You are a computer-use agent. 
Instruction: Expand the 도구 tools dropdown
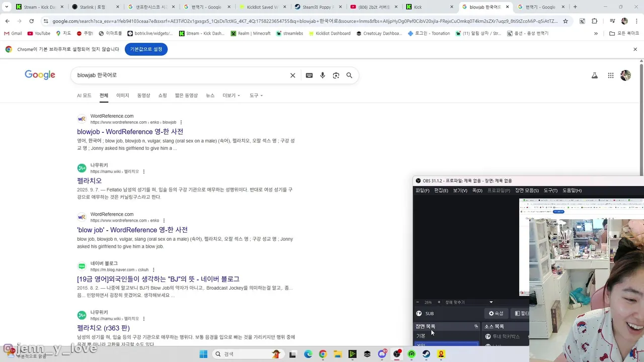[256, 96]
